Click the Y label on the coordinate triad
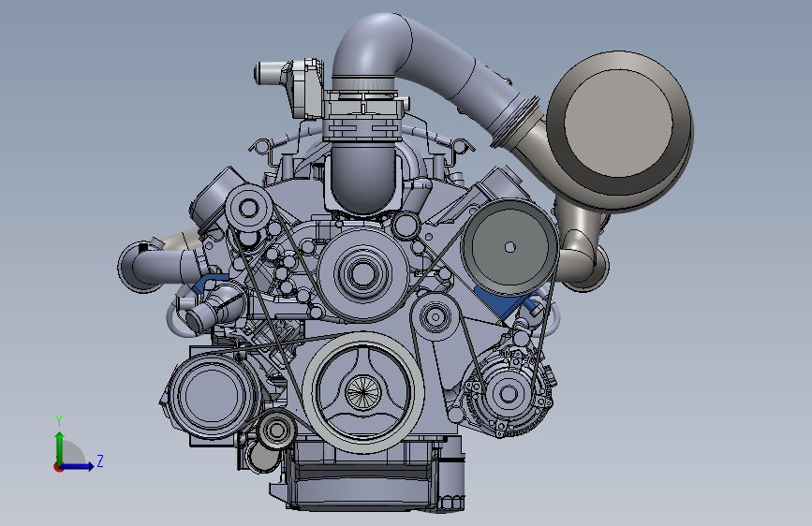This screenshot has height=526, width=812. tap(59, 421)
